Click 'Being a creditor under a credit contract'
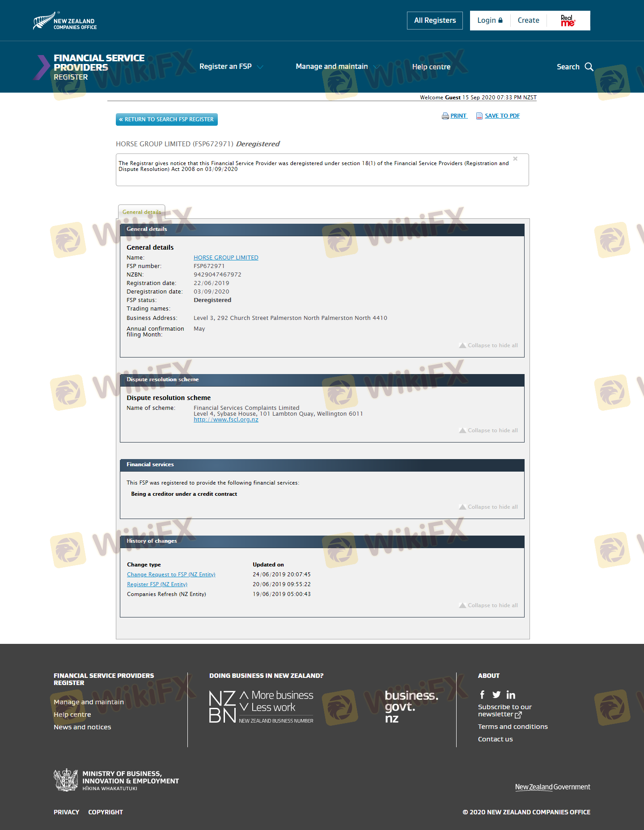 (x=184, y=494)
